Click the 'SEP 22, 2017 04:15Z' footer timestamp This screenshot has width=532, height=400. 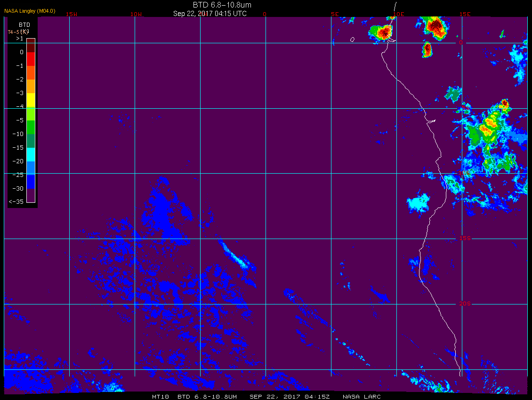coord(290,397)
